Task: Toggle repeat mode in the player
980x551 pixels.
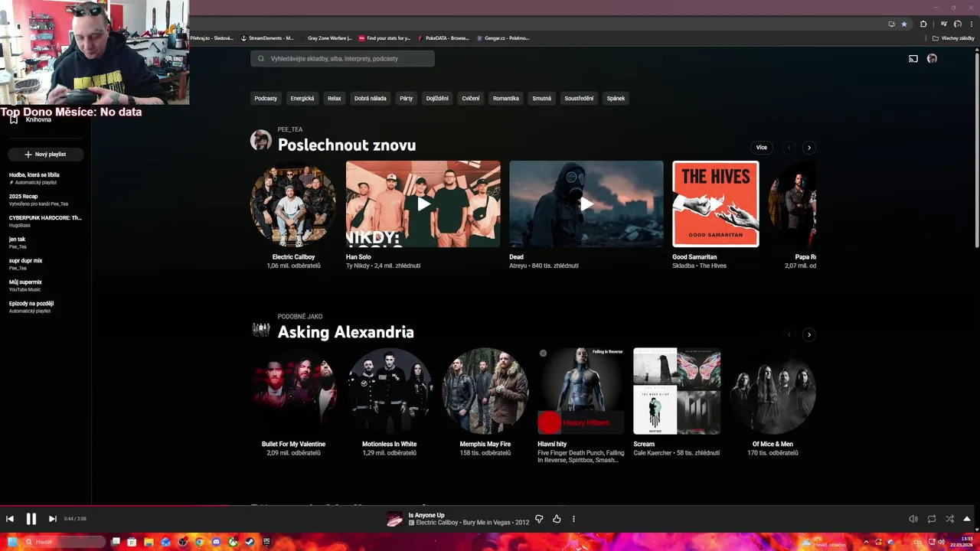Action: pyautogui.click(x=932, y=519)
